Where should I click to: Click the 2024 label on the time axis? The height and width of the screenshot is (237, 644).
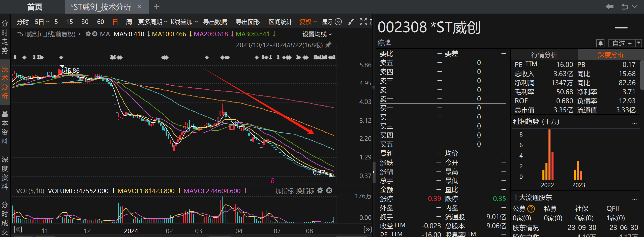[x=131, y=231]
